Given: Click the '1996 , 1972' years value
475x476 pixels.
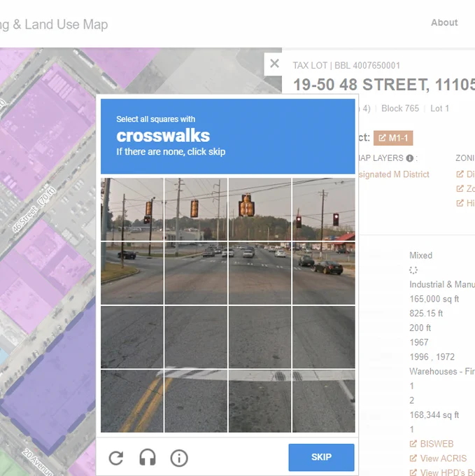Looking at the screenshot, I should (x=432, y=357).
